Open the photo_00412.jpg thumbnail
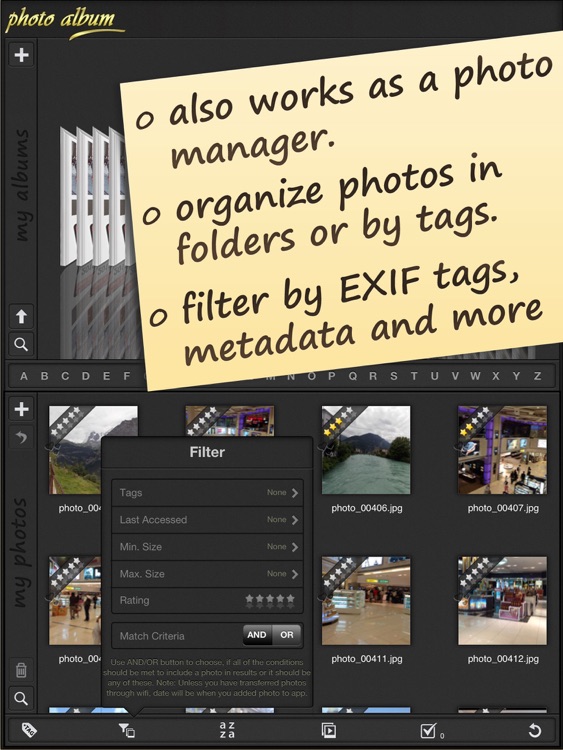Image resolution: width=563 pixels, height=750 pixels. point(502,600)
